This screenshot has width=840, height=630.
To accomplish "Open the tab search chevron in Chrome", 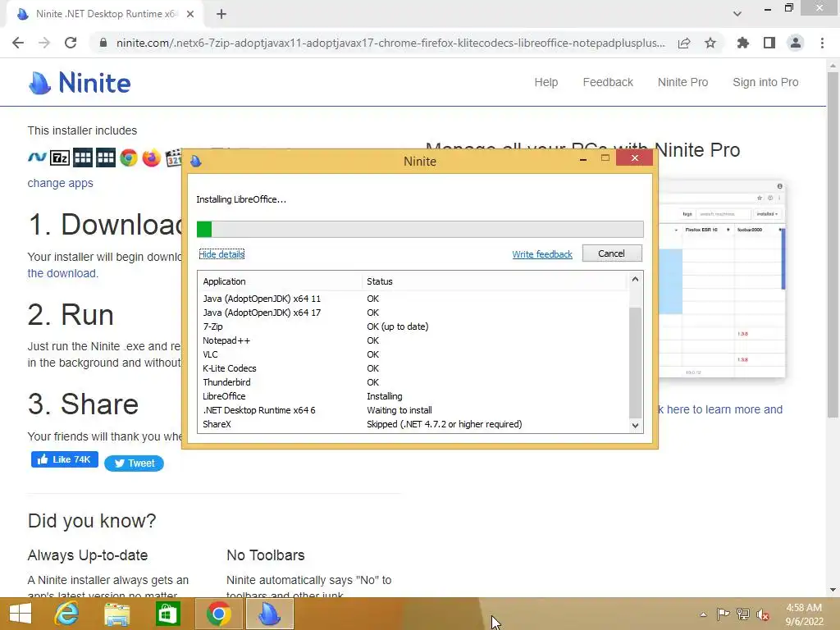I will click(737, 14).
